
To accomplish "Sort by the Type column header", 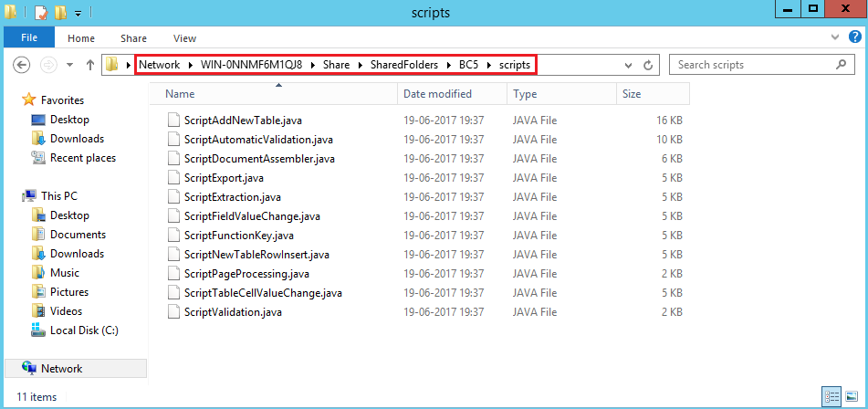I will click(561, 93).
